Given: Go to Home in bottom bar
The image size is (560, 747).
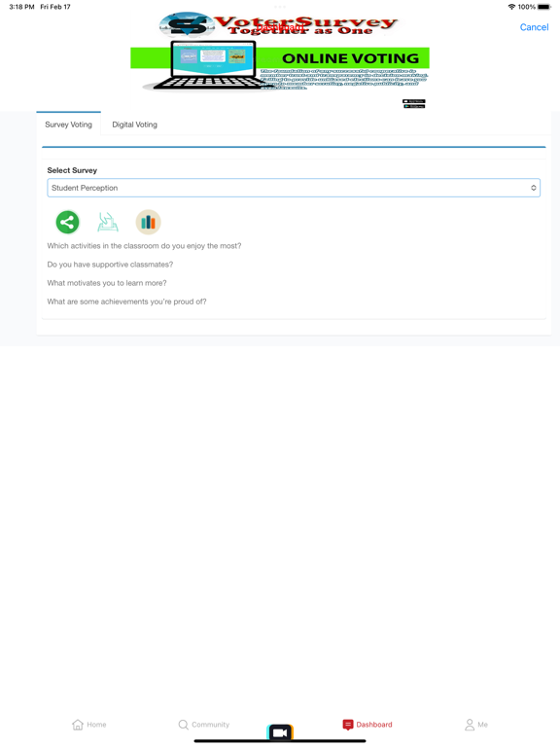Looking at the screenshot, I should [89, 725].
